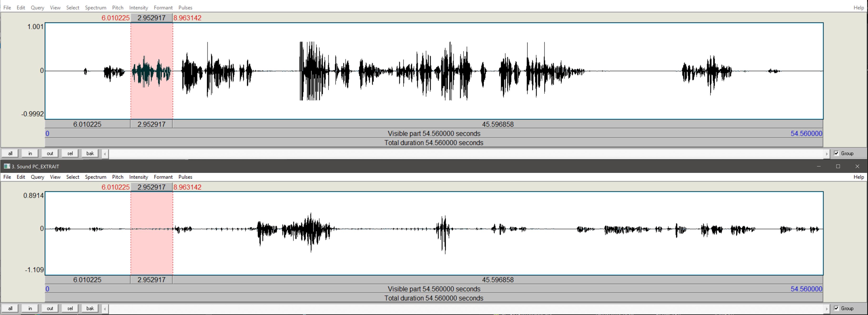
Task: Maximize the PC_EXTRAIT window
Action: [x=838, y=166]
